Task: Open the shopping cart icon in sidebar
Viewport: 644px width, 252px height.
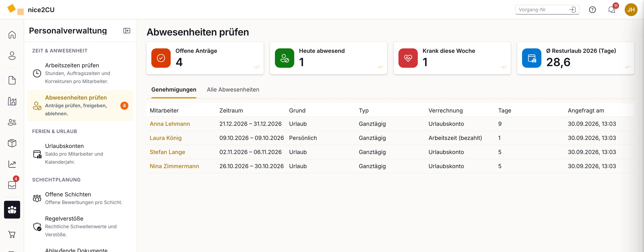Action: (12, 234)
